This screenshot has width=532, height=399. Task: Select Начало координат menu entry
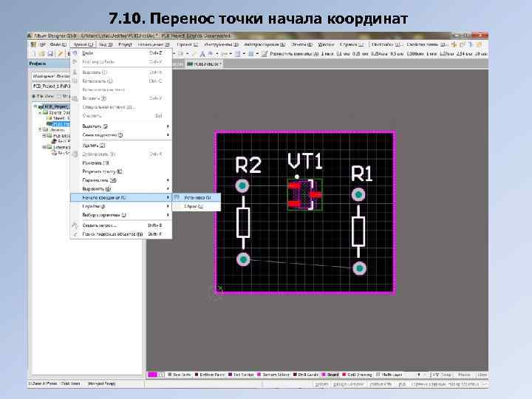coord(120,197)
